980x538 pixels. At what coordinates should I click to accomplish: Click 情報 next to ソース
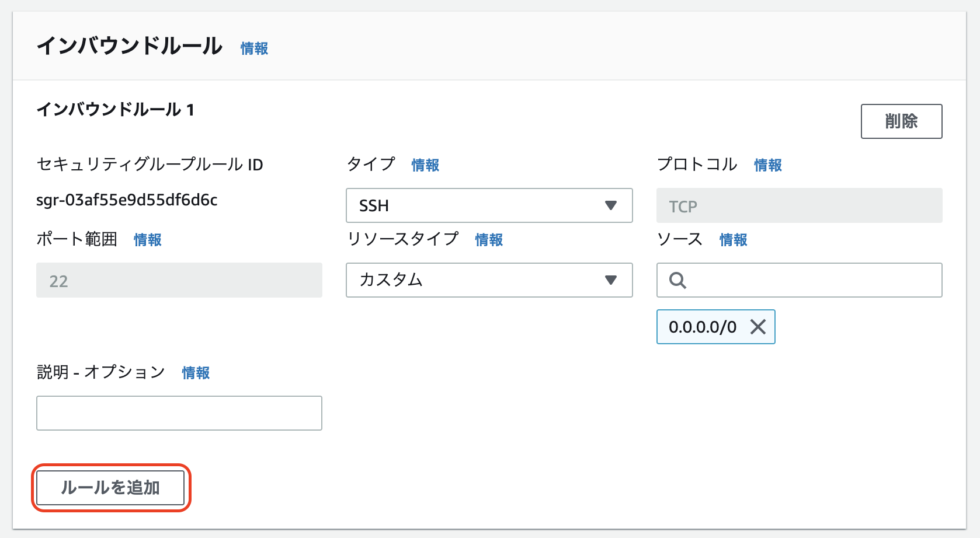(732, 240)
